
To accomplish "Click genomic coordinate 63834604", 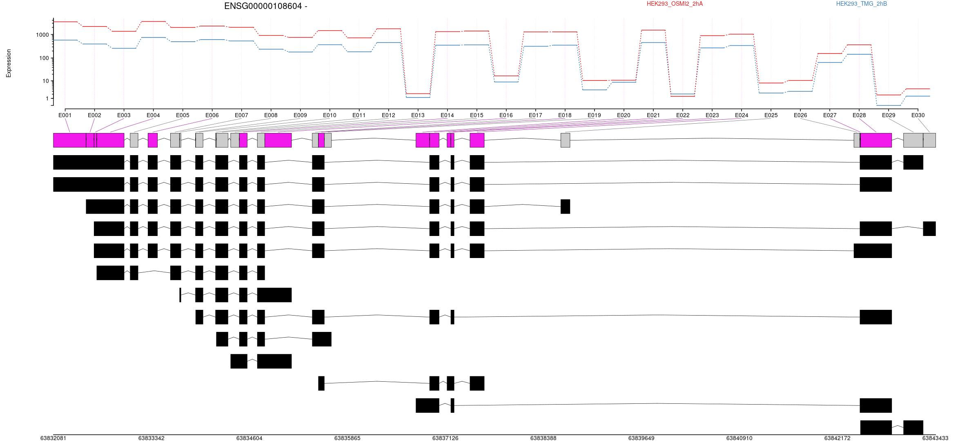I will 249,438.
